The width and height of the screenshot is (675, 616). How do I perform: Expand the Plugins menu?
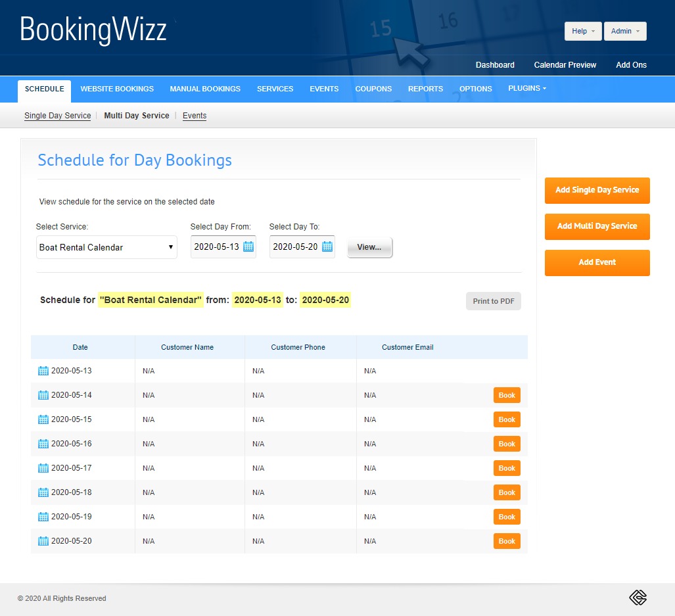click(526, 88)
